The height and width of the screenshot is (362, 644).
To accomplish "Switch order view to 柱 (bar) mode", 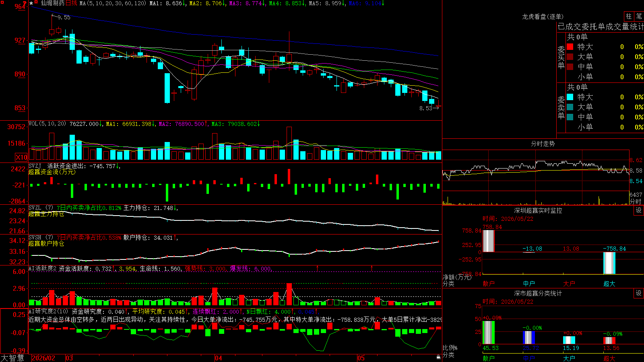I will tap(629, 16).
